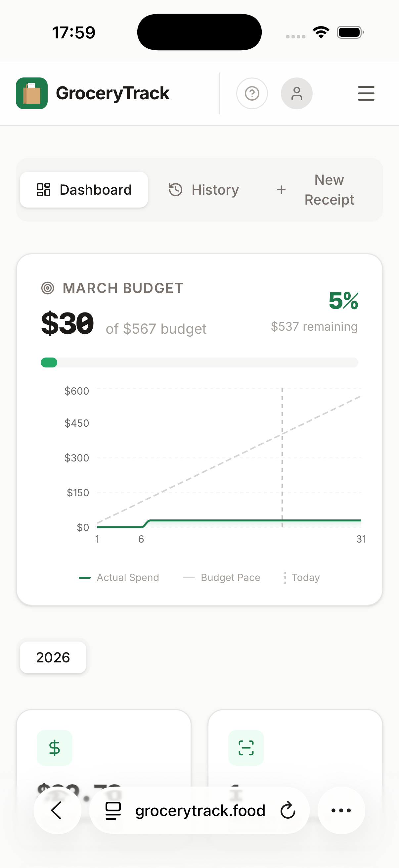Viewport: 399px width, 868px height.
Task: Click the New Receipt button
Action: pos(317,190)
